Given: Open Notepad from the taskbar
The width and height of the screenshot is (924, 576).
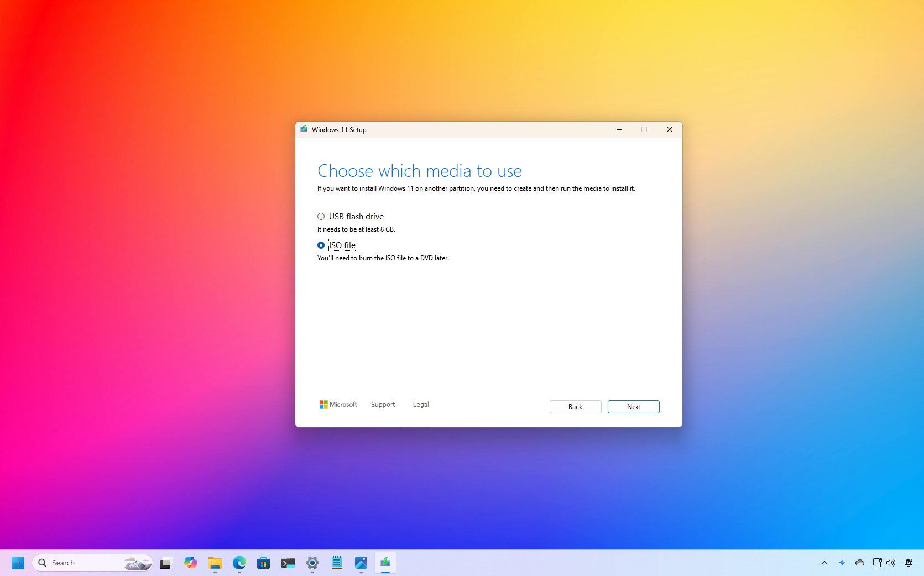Looking at the screenshot, I should (337, 563).
